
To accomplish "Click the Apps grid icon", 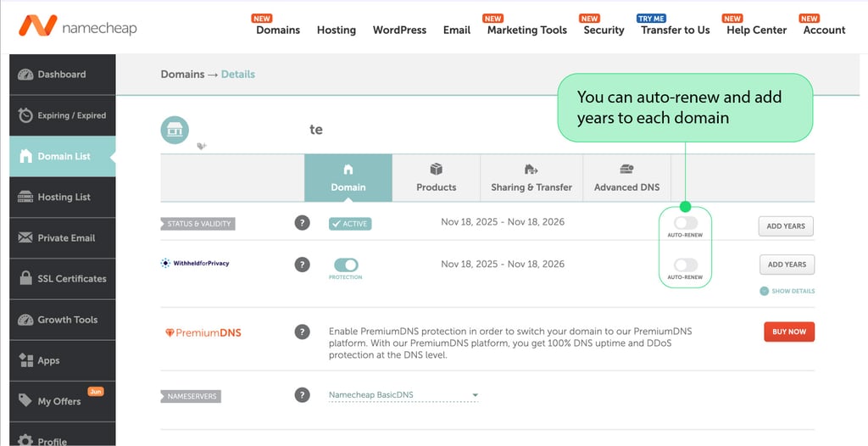I will point(25,360).
